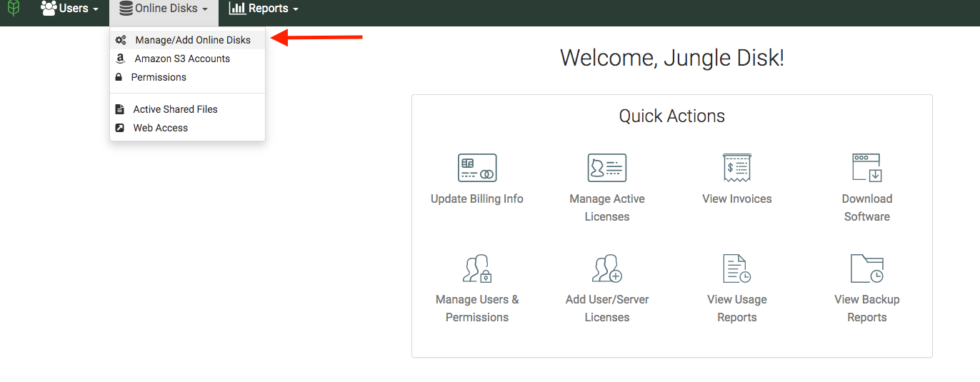Click the Download Software window icon
This screenshot has width=980, height=382.
[x=867, y=168]
